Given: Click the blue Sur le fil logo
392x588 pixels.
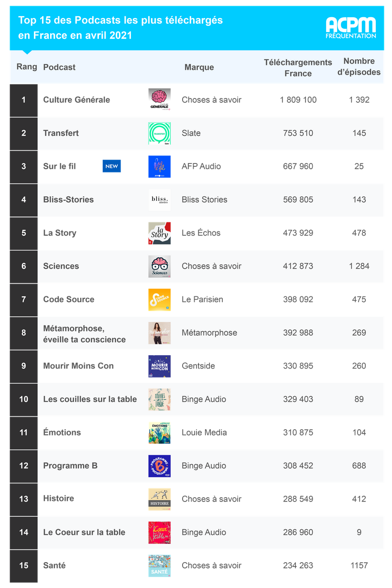Looking at the screenshot, I should coord(159,166).
